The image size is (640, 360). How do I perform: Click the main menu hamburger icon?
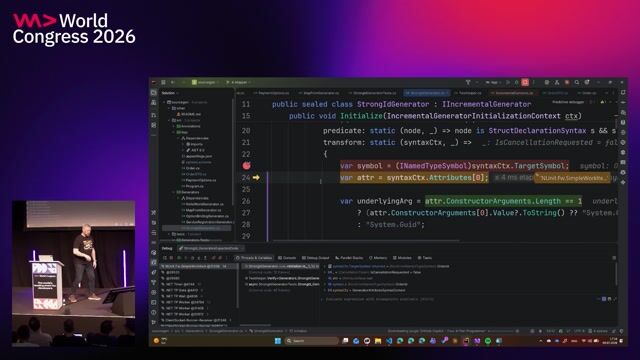click(163, 82)
